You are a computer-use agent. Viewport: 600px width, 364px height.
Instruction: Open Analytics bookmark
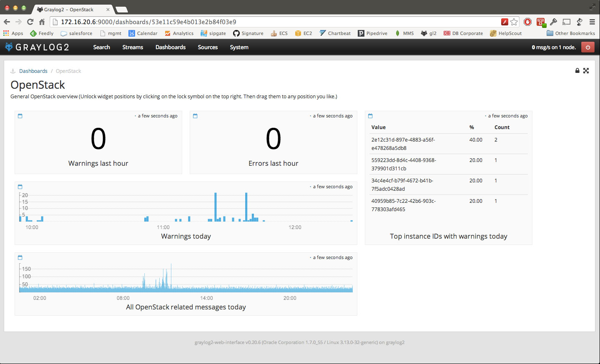click(179, 33)
